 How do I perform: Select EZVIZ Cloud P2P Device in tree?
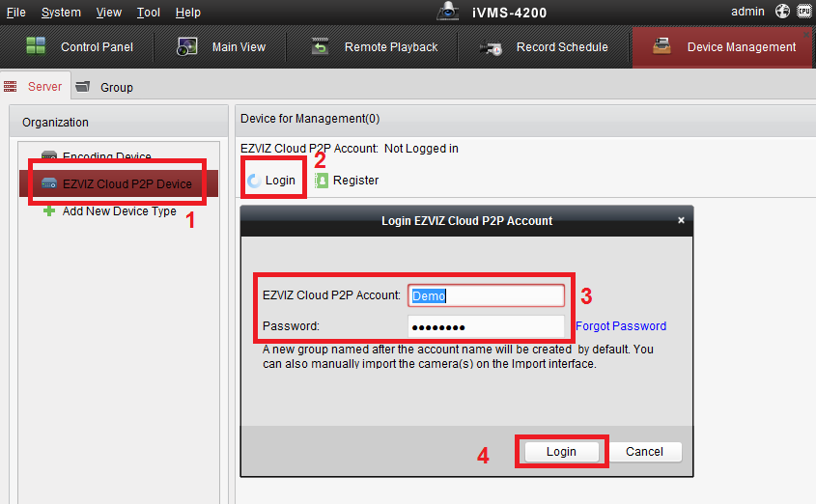tap(127, 183)
